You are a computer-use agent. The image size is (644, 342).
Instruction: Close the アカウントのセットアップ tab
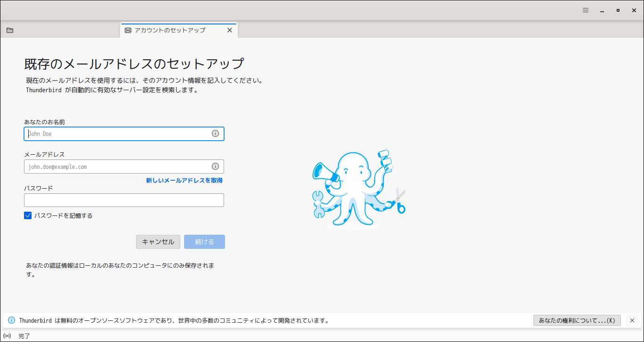pos(230,30)
